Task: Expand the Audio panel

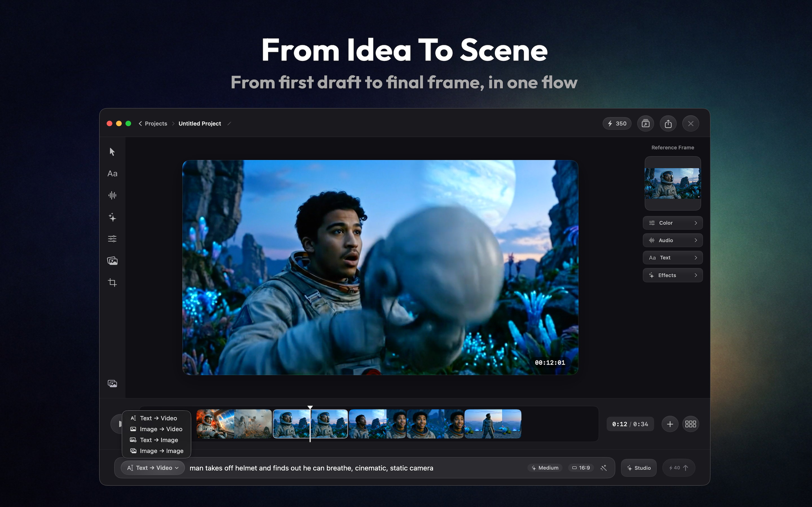Action: point(672,241)
